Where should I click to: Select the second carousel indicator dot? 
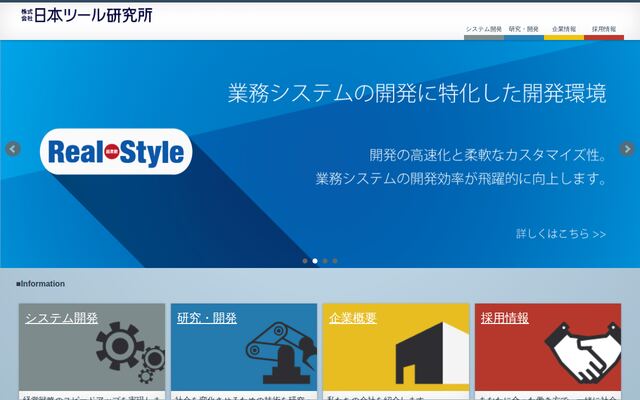(x=315, y=261)
